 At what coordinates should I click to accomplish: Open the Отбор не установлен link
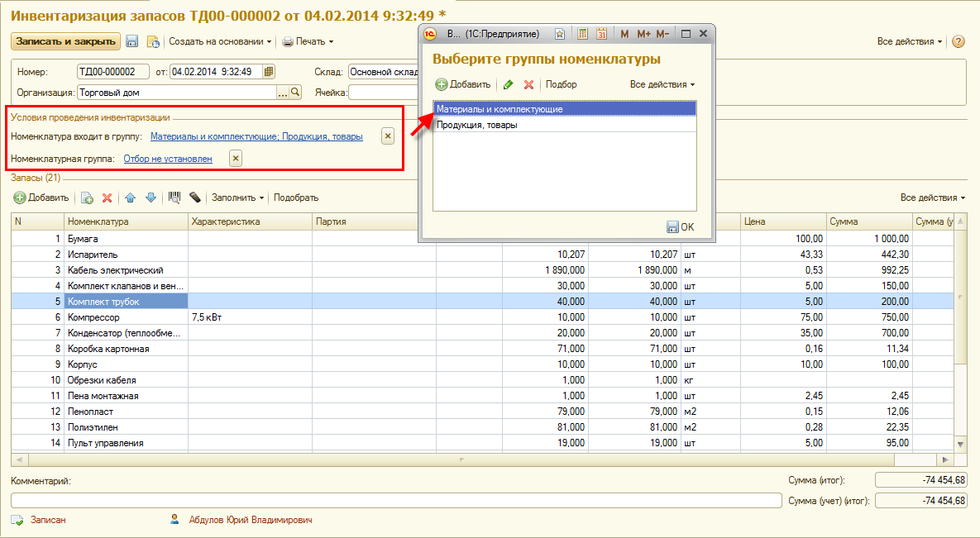pyautogui.click(x=168, y=159)
